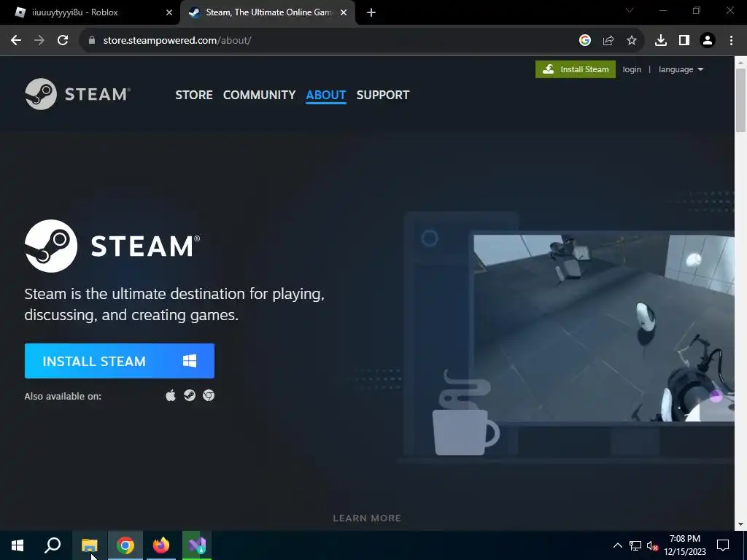747x560 pixels.
Task: Click the blue INSTALL STEAM button
Action: pos(120,361)
